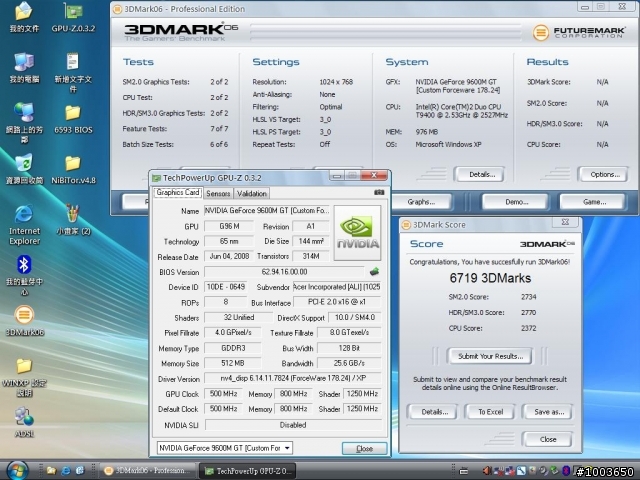Open the new text document icon
This screenshot has height=480, width=640.
point(73,72)
